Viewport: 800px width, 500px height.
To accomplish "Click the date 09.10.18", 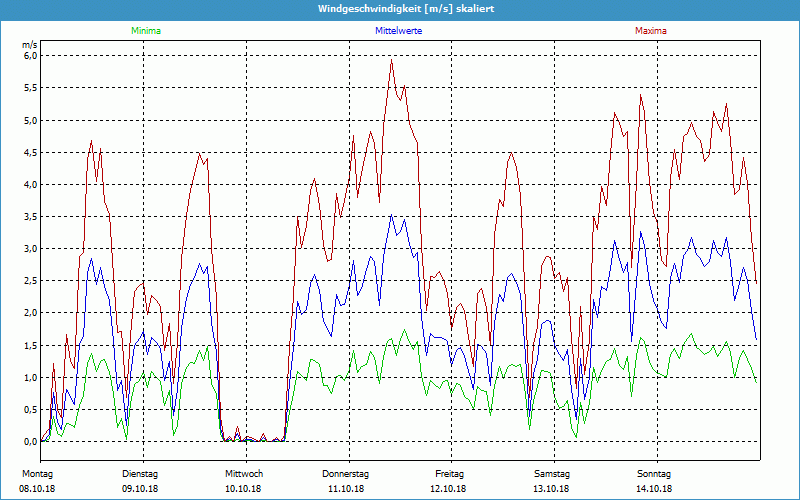I will pyautogui.click(x=140, y=489).
